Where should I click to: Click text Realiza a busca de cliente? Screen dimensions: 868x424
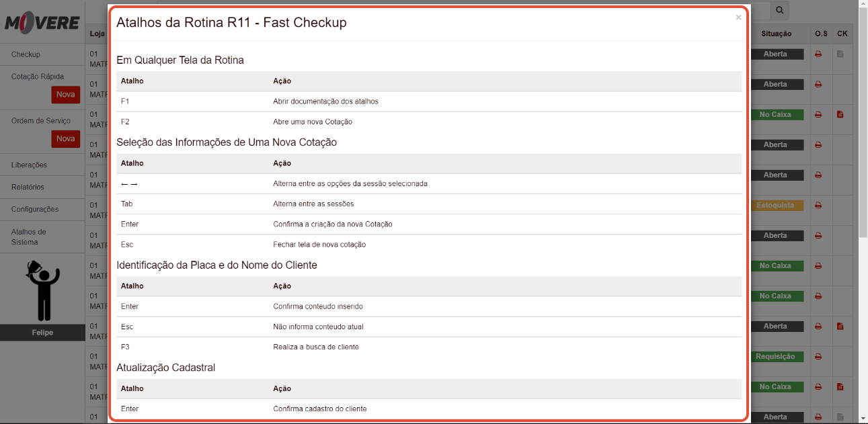point(316,347)
